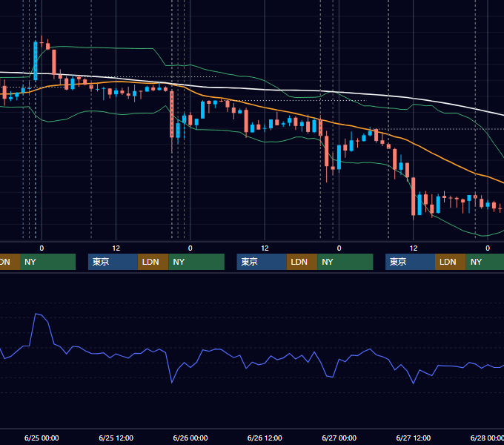
Task: Click the 6/27 12:00 date label
Action: [414, 438]
